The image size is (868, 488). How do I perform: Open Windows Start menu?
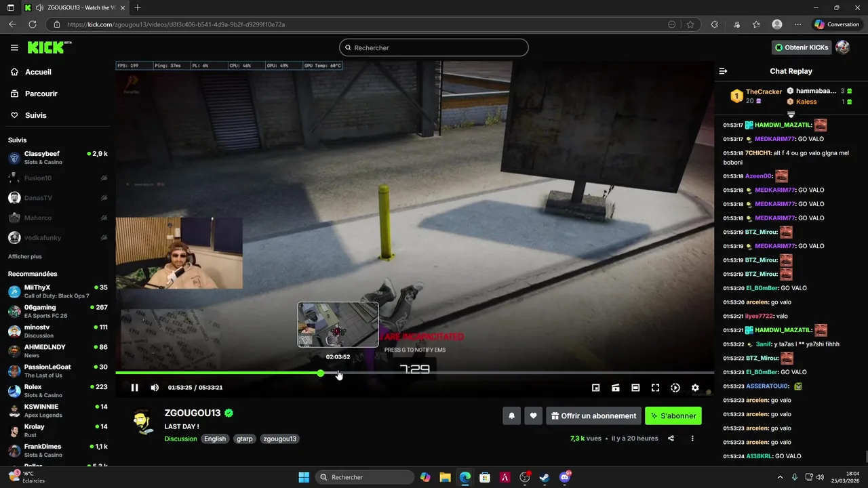(304, 477)
